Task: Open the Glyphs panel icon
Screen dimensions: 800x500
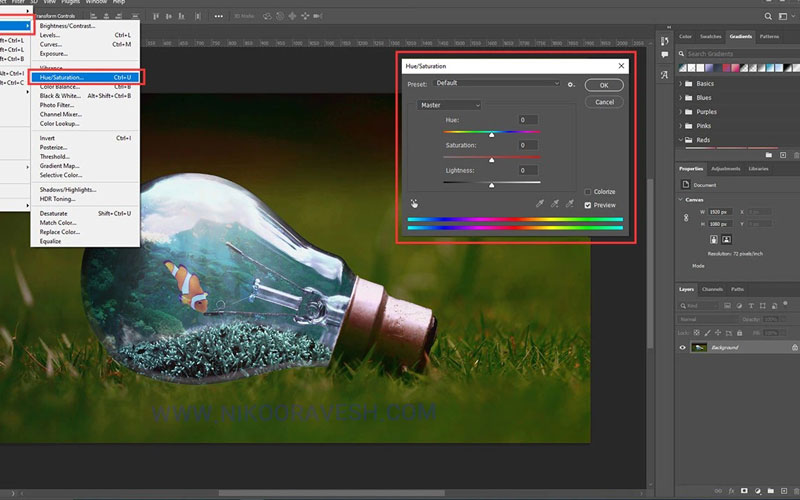Action: [664, 75]
